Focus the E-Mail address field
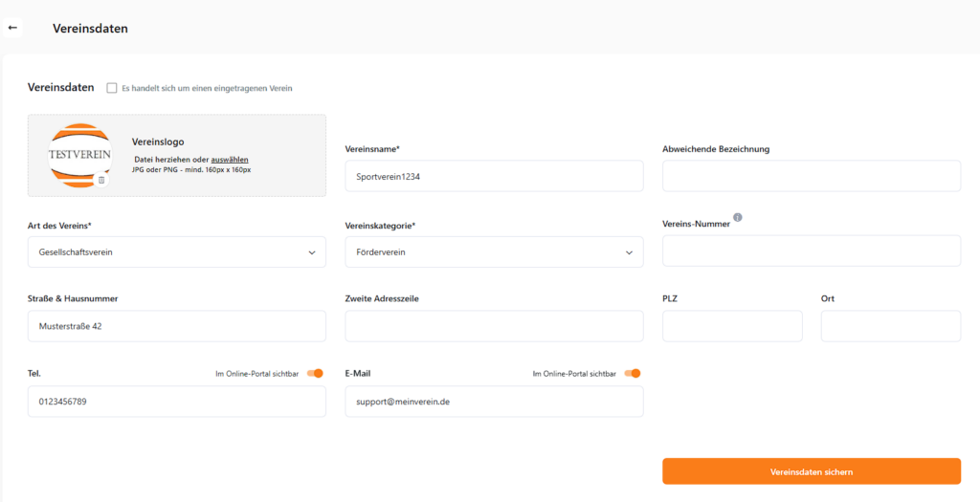The height and width of the screenshot is (502, 980). click(494, 402)
